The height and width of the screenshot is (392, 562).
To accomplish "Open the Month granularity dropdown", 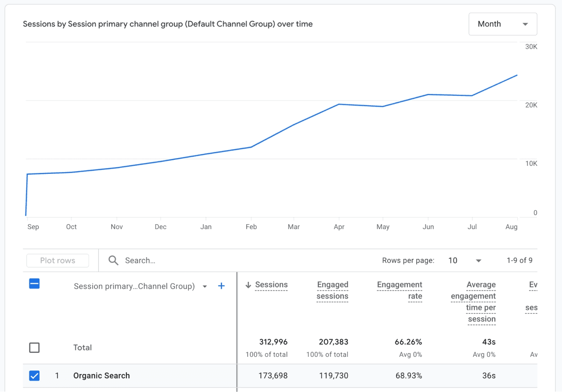I will [x=503, y=24].
